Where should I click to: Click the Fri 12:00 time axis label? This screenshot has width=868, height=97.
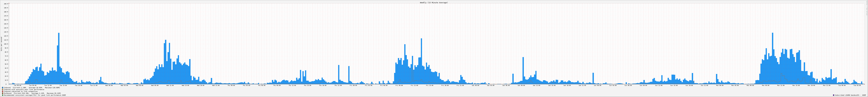(414, 85)
